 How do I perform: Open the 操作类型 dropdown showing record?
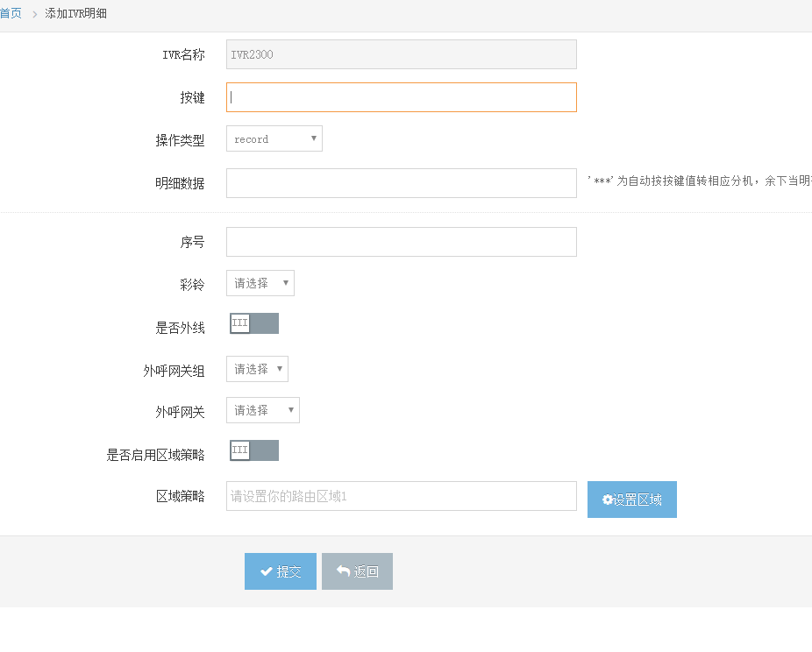point(274,138)
